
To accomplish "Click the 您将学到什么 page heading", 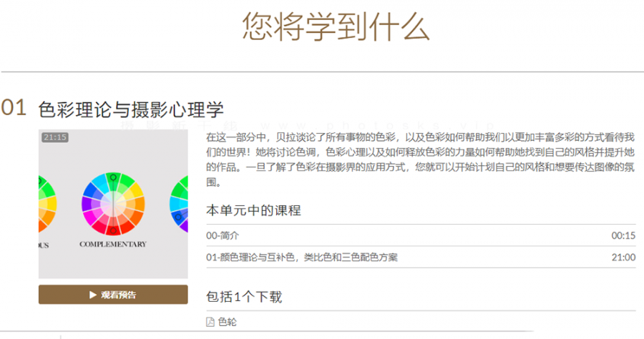I will point(336,26).
